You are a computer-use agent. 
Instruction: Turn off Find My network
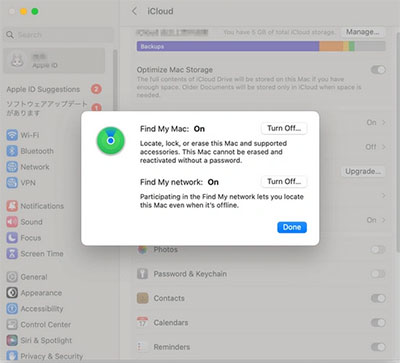pyautogui.click(x=284, y=182)
